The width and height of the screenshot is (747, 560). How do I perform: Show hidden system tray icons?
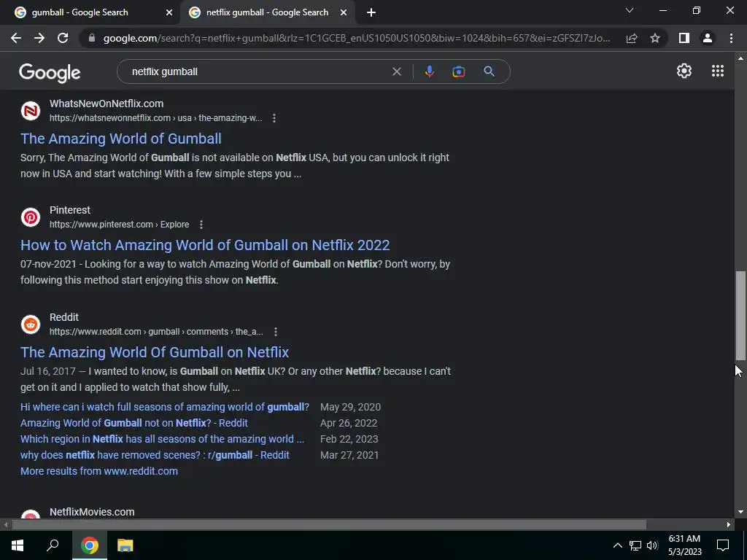pyautogui.click(x=617, y=545)
